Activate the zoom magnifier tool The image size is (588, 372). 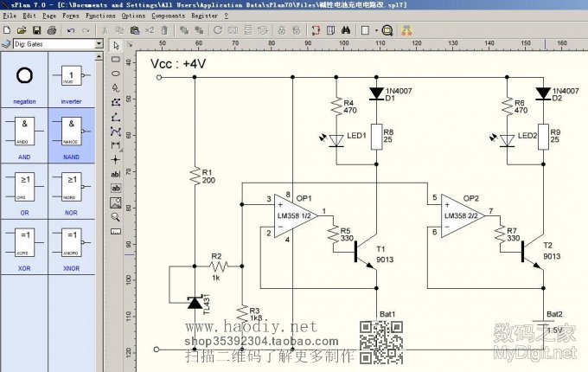click(x=116, y=217)
